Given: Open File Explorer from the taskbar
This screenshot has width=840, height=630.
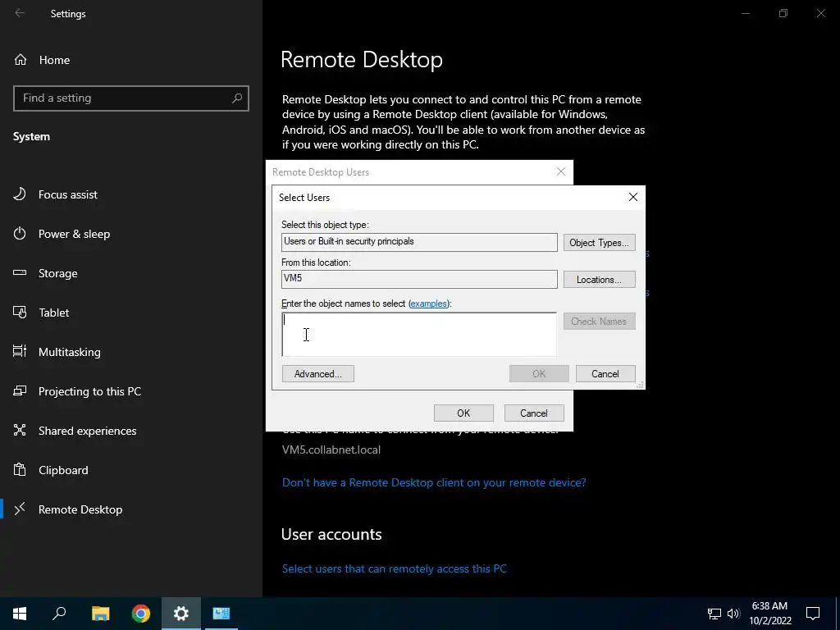Looking at the screenshot, I should click(100, 614).
